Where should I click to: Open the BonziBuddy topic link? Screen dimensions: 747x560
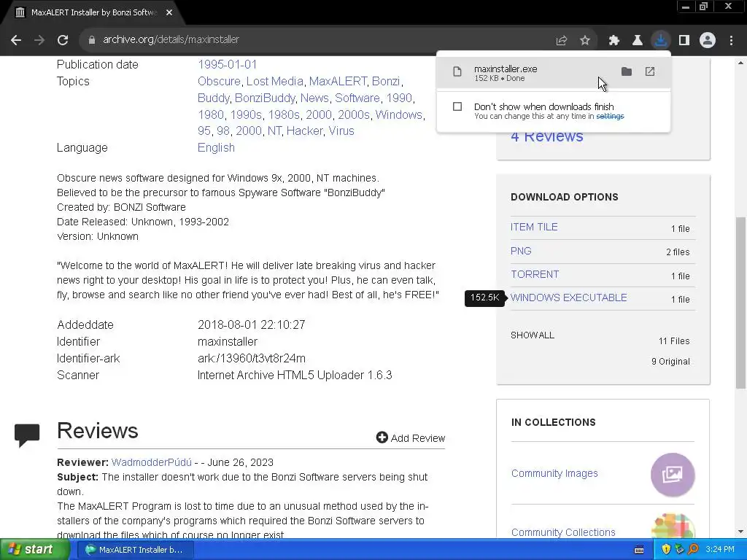266,98
